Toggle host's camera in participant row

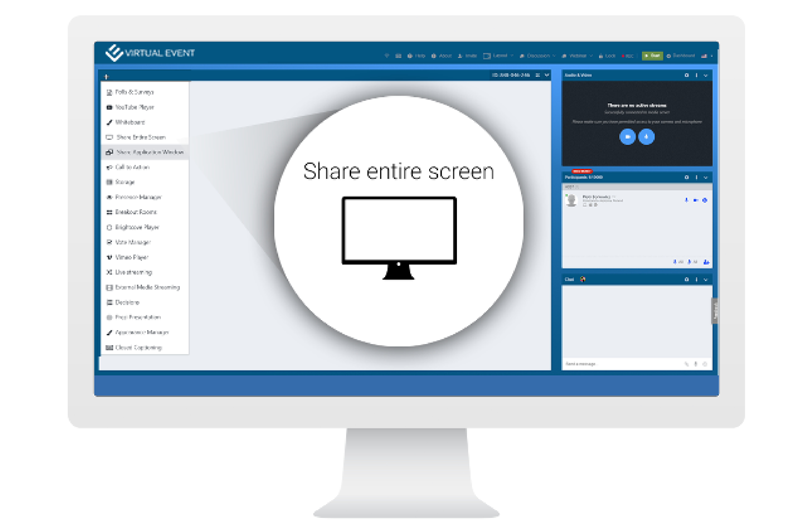pos(695,200)
